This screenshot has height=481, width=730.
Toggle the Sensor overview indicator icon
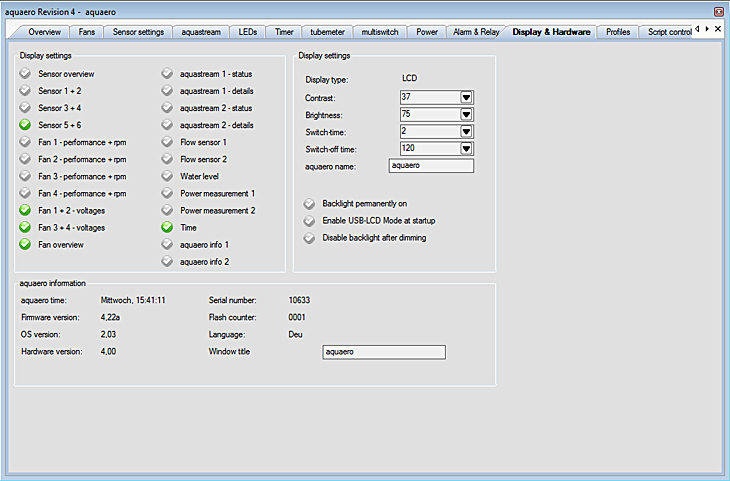[26, 74]
